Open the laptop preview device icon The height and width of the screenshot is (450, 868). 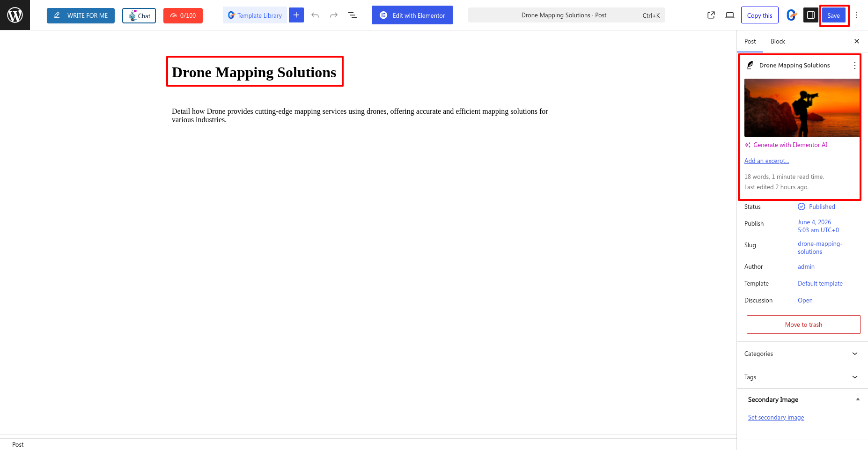pyautogui.click(x=730, y=15)
